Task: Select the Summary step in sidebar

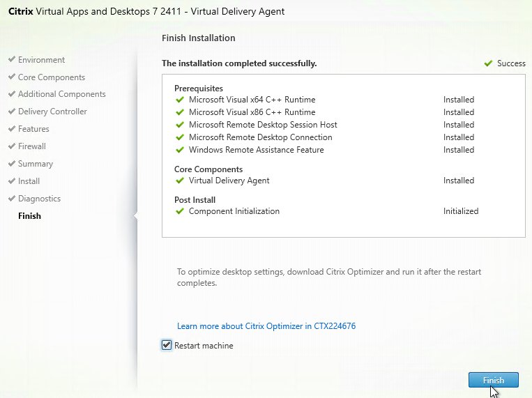Action: click(36, 164)
